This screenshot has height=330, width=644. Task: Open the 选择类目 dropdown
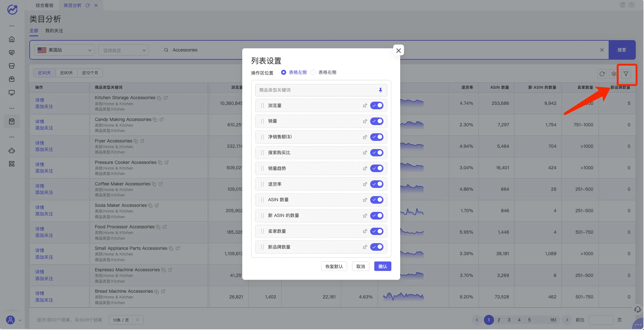coord(123,50)
